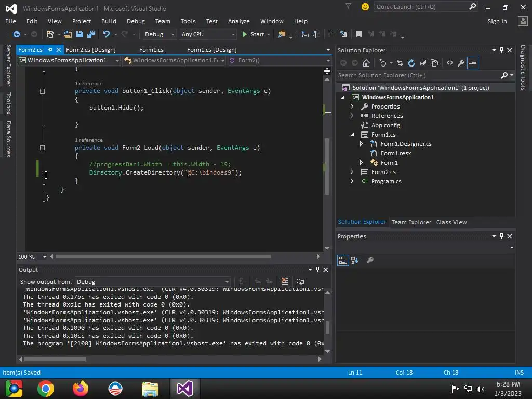Collapse the button1_Click method outline
Image resolution: width=532 pixels, height=399 pixels.
coord(42,91)
